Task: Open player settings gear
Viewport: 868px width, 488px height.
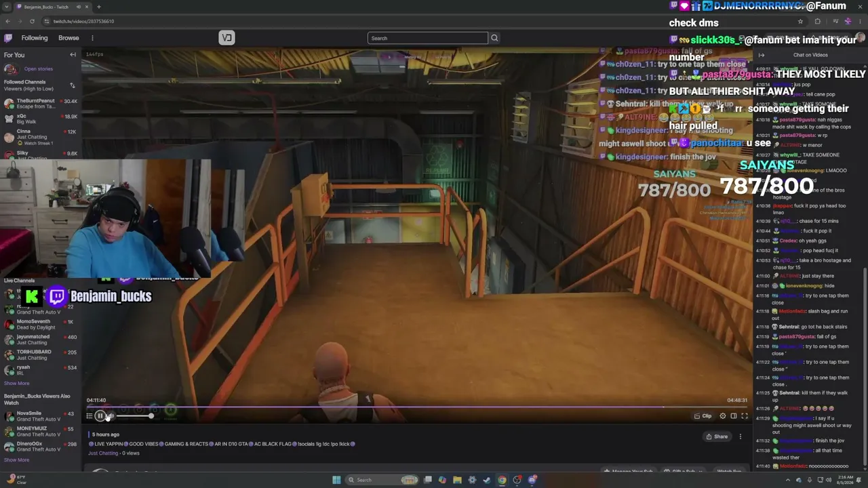Action: tap(723, 416)
